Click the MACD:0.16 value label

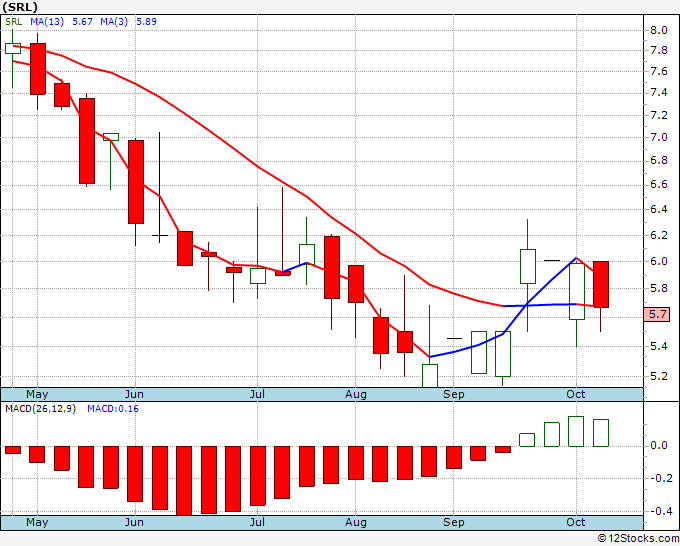point(113,409)
